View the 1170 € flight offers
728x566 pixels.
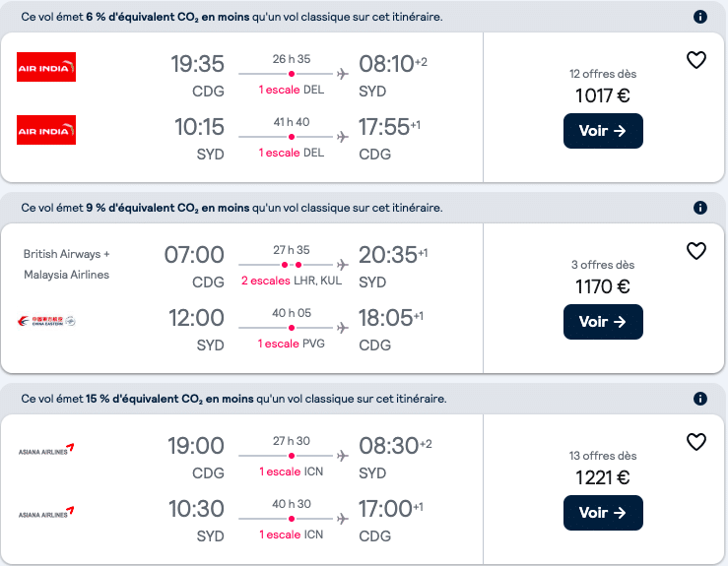click(603, 322)
